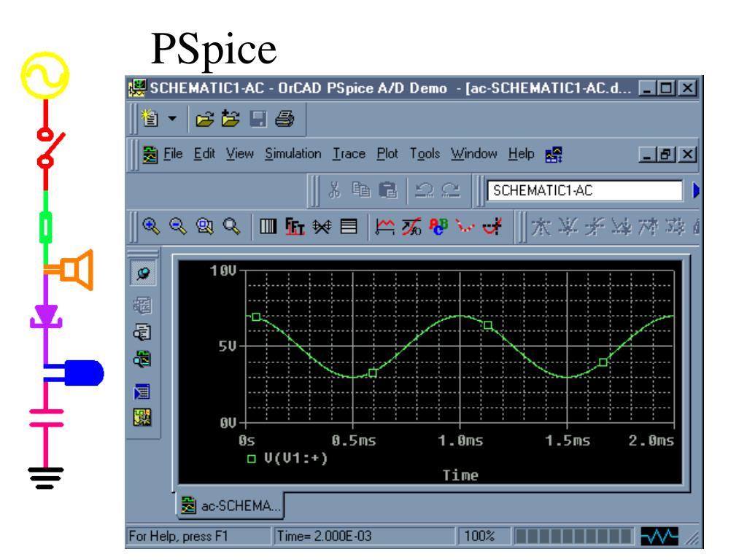Click the Time axis label

[x=460, y=475]
